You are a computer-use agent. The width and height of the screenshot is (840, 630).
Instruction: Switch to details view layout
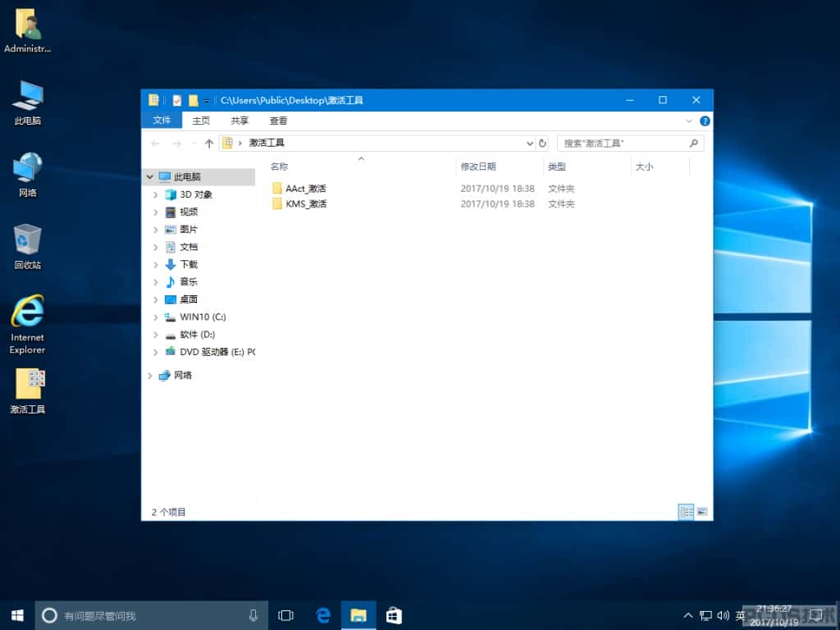tap(687, 512)
